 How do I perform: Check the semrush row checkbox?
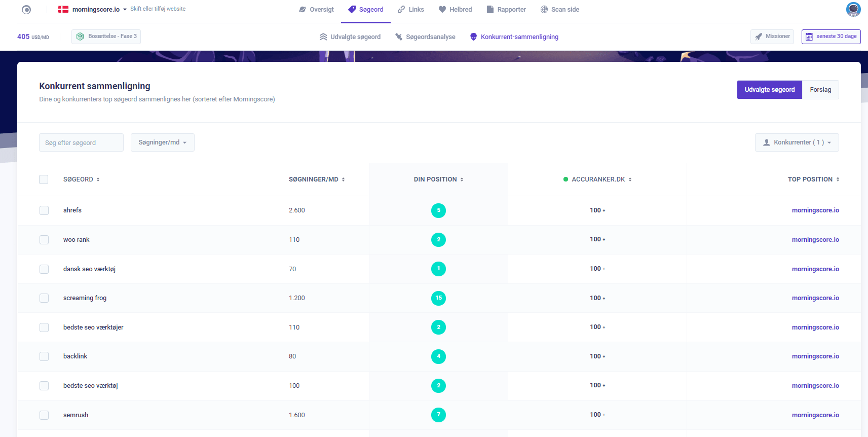pyautogui.click(x=44, y=415)
